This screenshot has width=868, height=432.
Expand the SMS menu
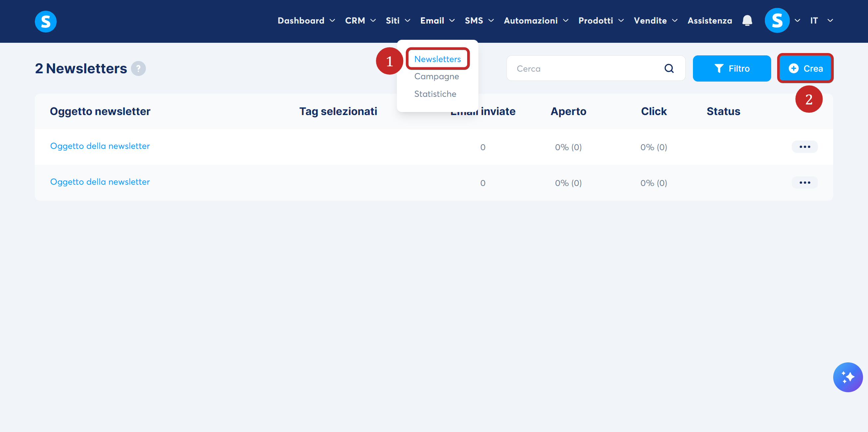tap(479, 21)
